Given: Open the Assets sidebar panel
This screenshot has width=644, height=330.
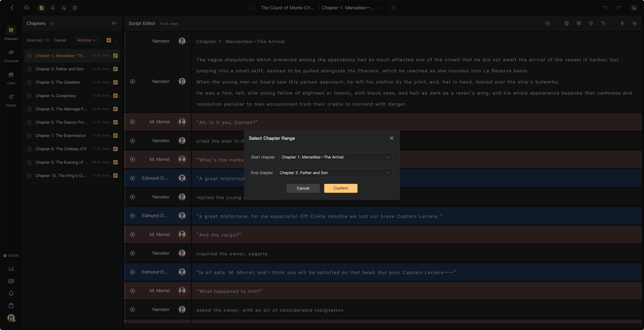Looking at the screenshot, I should [11, 100].
